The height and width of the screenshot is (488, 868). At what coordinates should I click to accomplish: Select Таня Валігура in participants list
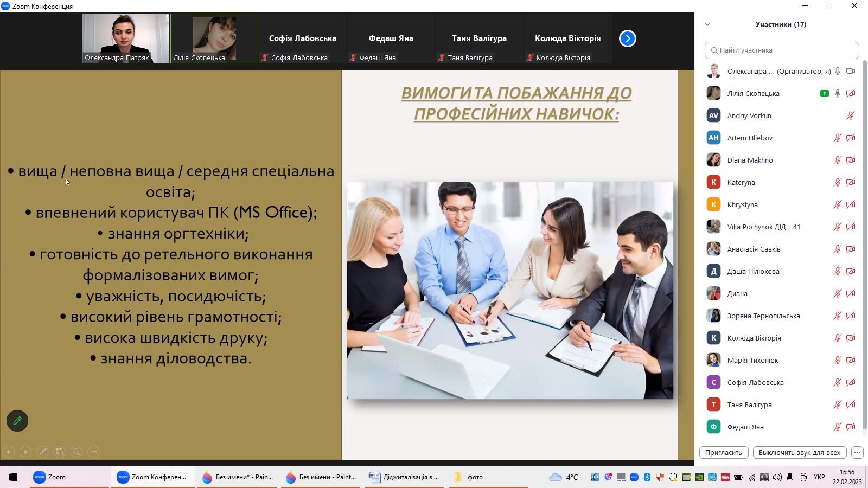[x=782, y=404]
